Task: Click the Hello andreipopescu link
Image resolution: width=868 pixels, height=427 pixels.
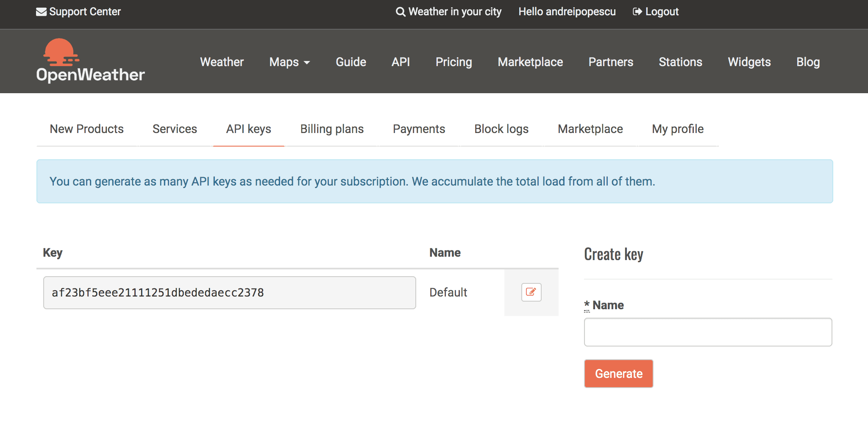Action: click(x=567, y=12)
